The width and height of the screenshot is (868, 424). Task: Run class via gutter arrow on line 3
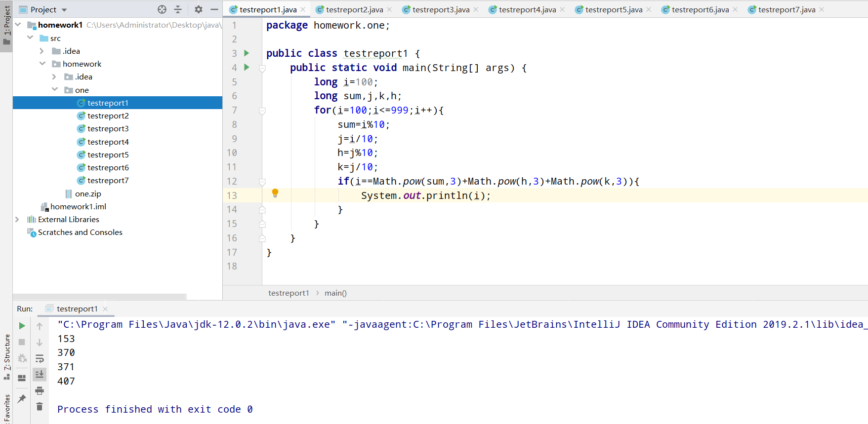(247, 53)
